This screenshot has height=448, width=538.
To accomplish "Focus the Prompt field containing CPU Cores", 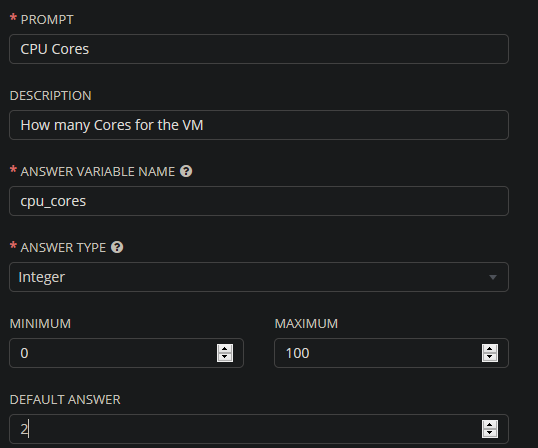I will pos(259,49).
